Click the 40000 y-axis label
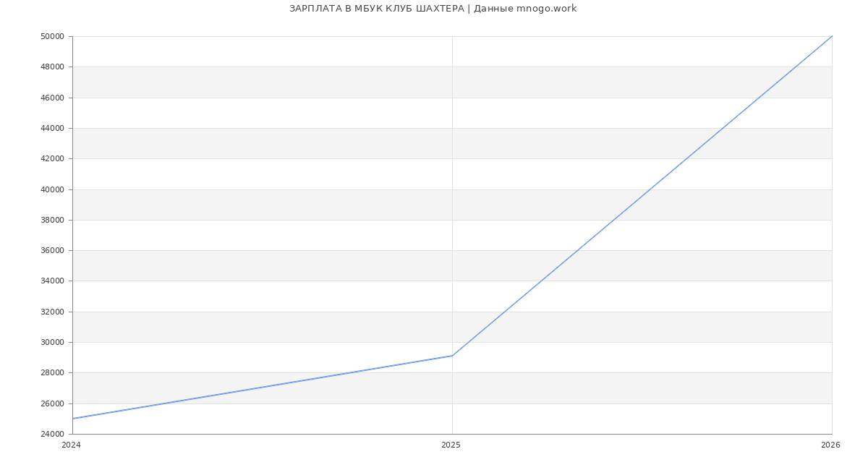This screenshot has height=470, width=868. (x=53, y=189)
